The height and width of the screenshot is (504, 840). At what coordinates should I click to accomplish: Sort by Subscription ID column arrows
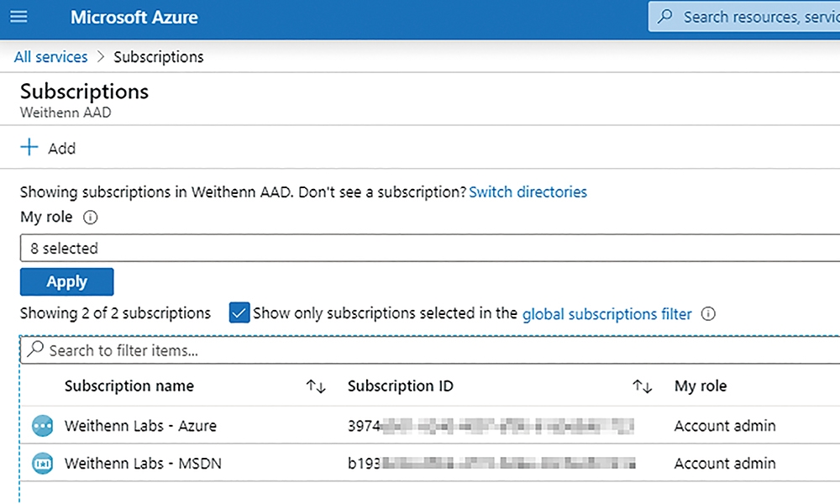642,386
